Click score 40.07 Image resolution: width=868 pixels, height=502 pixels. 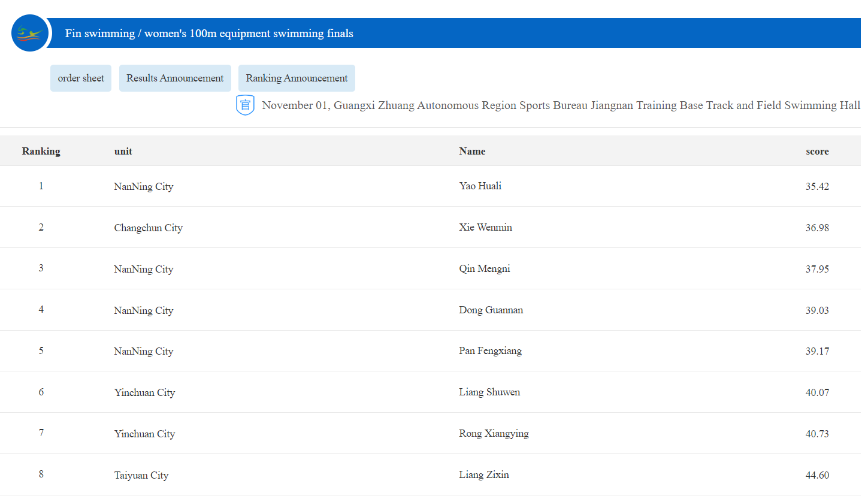point(817,392)
